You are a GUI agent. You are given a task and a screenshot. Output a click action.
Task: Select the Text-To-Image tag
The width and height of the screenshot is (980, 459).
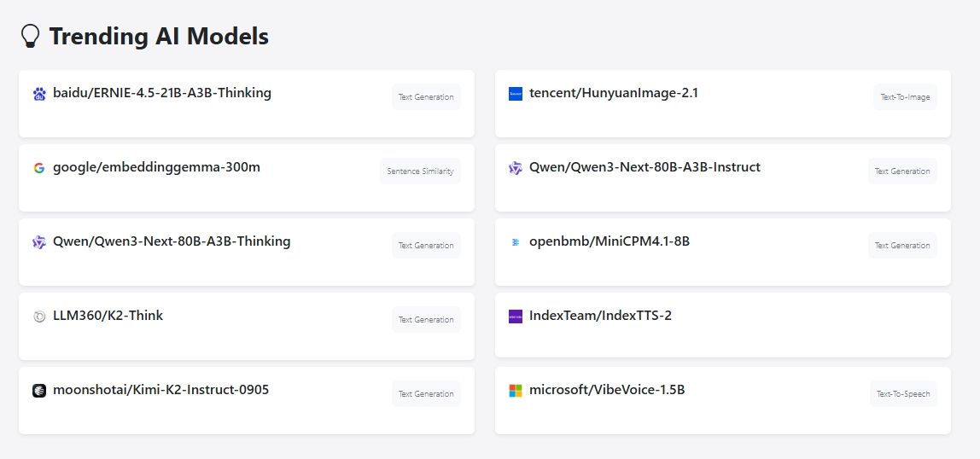pyautogui.click(x=905, y=97)
